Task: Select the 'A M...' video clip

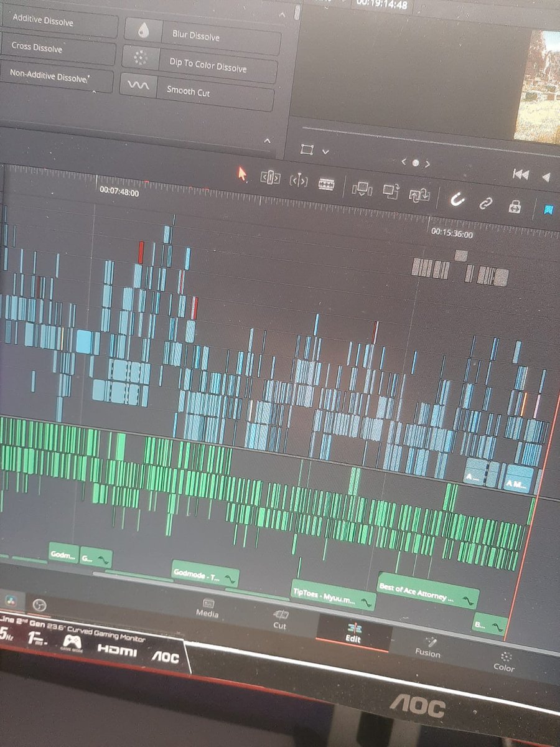Action: click(x=518, y=480)
